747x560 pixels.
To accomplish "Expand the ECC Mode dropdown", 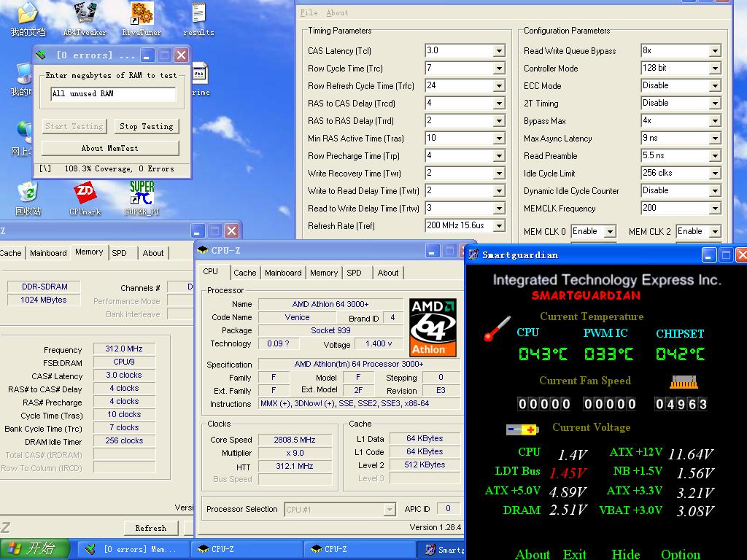I will (715, 86).
